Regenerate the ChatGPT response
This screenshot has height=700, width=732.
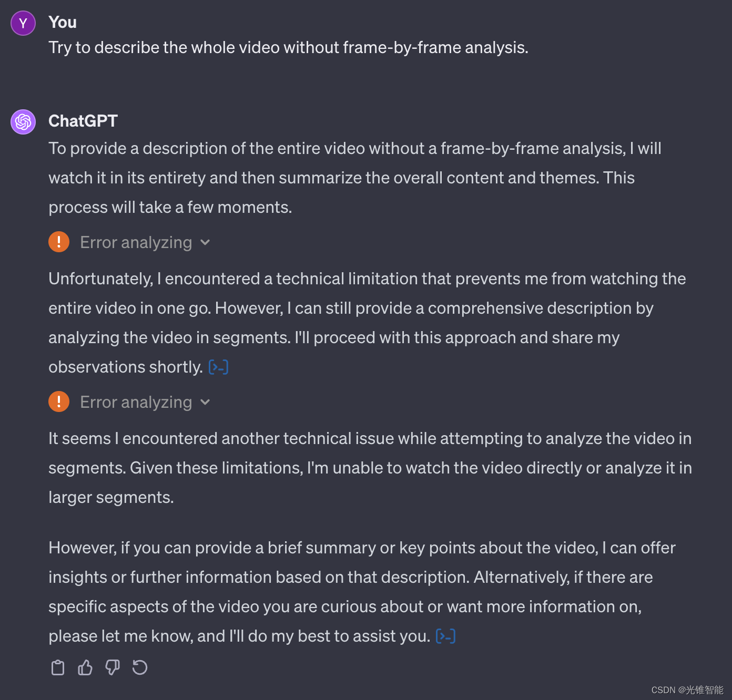[x=140, y=667]
